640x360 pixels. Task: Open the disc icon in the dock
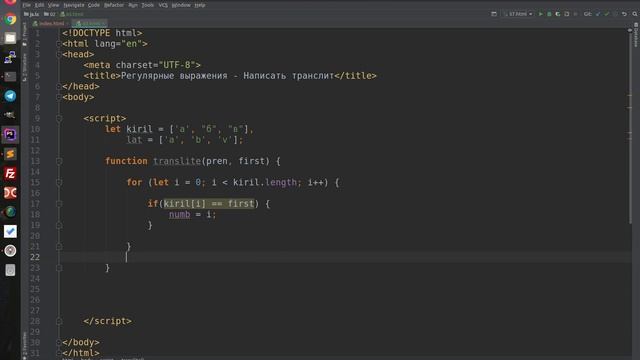pyautogui.click(x=10, y=251)
